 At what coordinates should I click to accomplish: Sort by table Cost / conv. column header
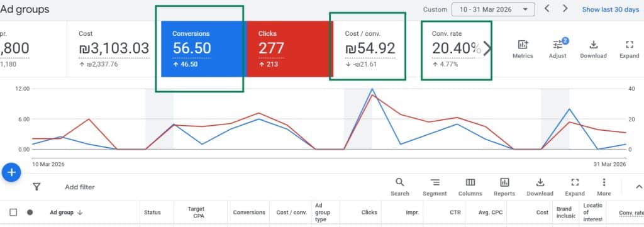[x=292, y=212]
